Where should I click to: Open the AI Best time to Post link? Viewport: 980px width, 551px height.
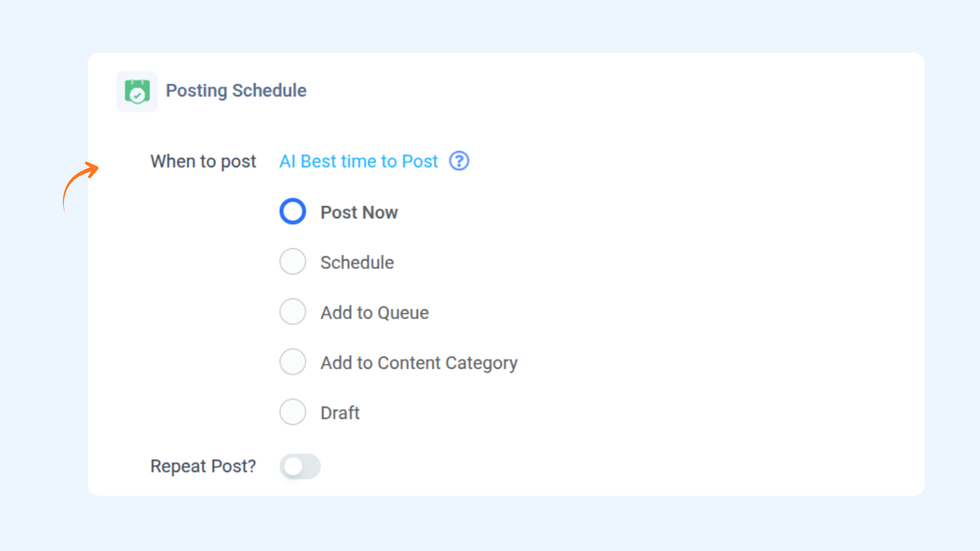pyautogui.click(x=358, y=161)
